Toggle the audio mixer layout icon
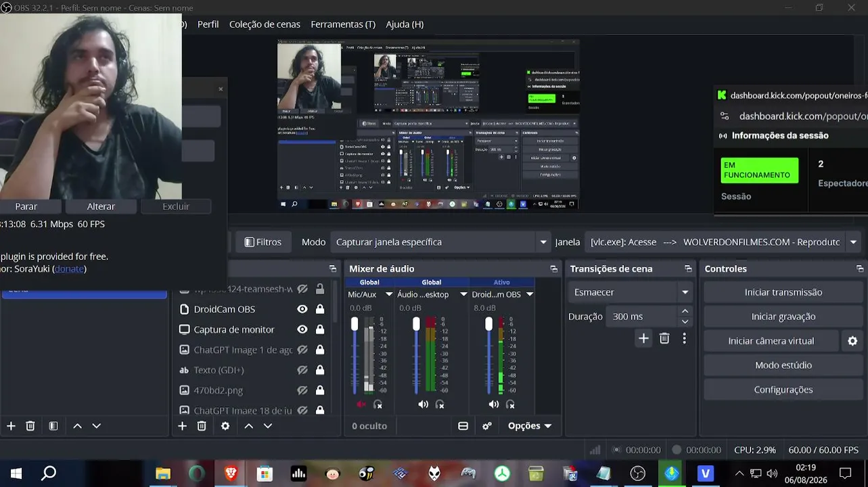This screenshot has width=868, height=487. [463, 426]
